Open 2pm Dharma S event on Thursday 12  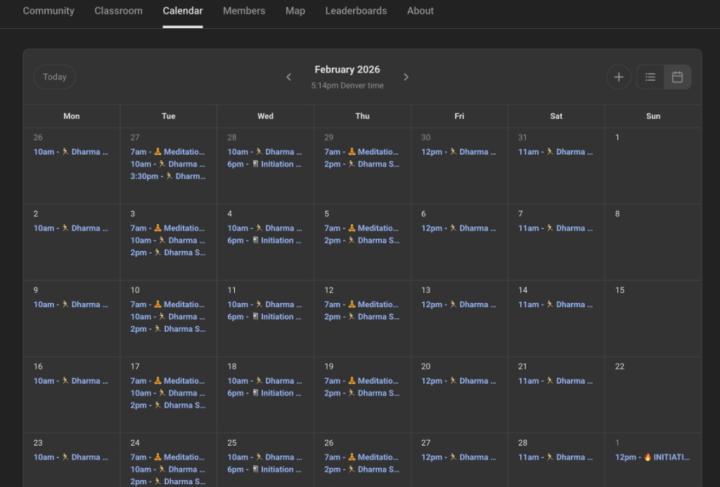(362, 317)
